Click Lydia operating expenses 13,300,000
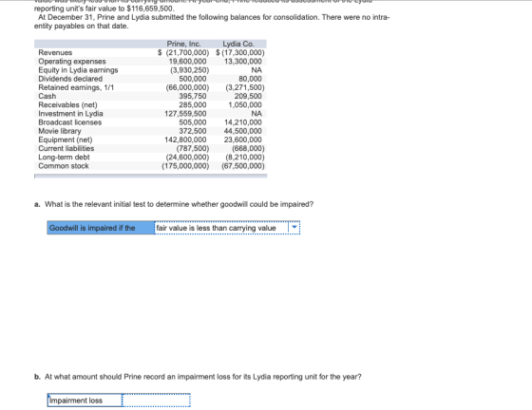This screenshot has height=410, width=532. [243, 62]
